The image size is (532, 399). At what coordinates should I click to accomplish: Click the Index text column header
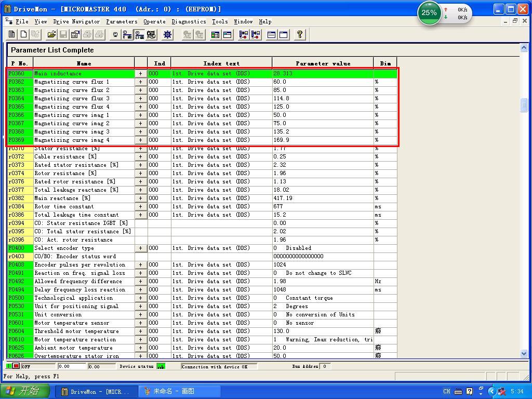pos(221,63)
